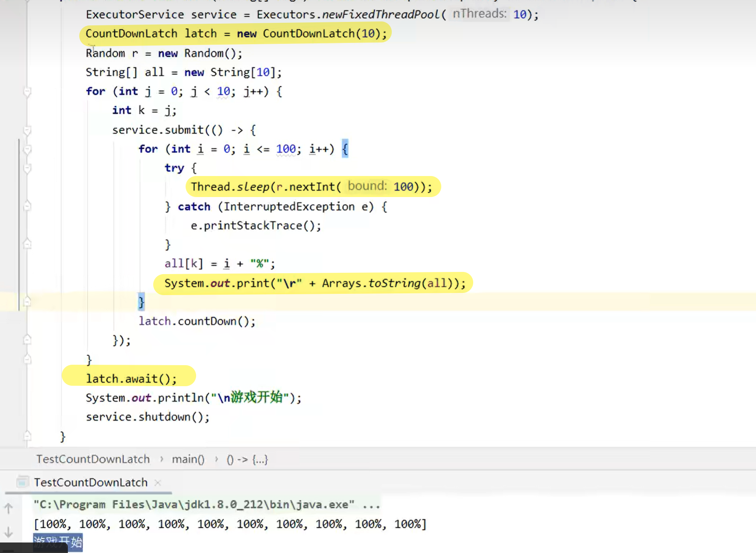Image resolution: width=756 pixels, height=553 pixels.
Task: Collapse the outer for-loop with int j
Action: coord(27,92)
